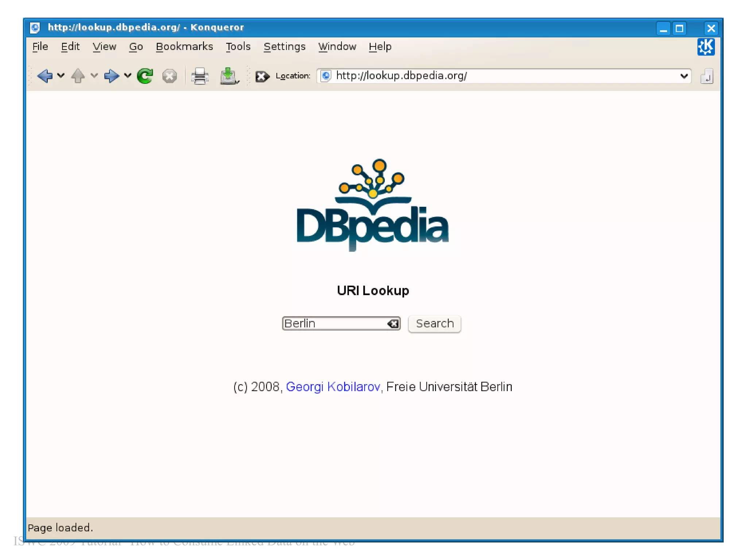The height and width of the screenshot is (560, 747).
Task: Open the Help menu
Action: [380, 47]
